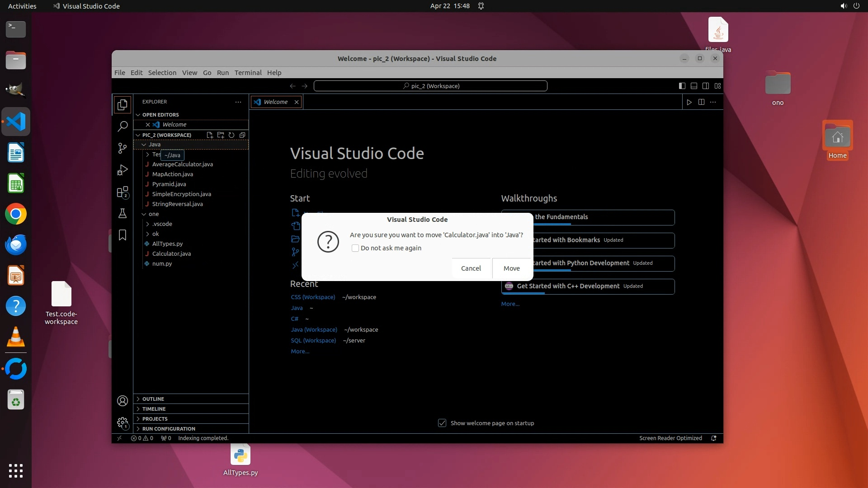Open the Terminal menu

point(248,73)
